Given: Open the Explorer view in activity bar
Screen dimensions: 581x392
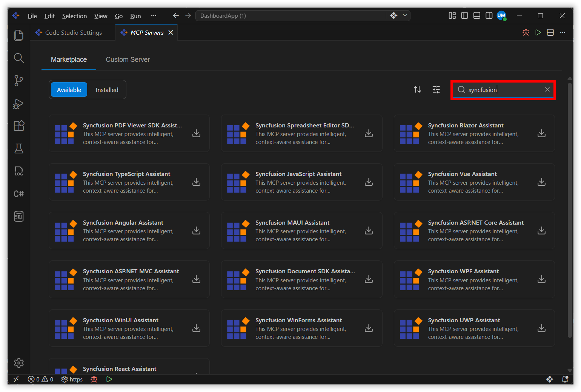Looking at the screenshot, I should [18, 35].
